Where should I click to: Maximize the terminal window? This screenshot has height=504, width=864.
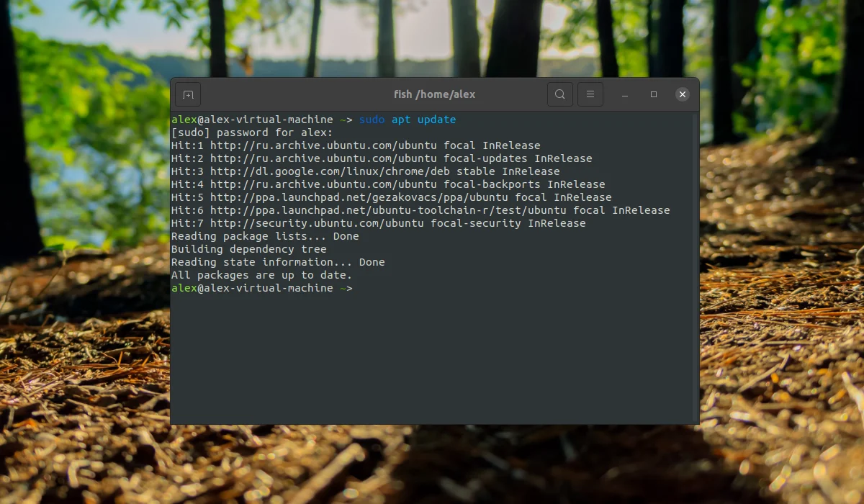pyautogui.click(x=654, y=94)
